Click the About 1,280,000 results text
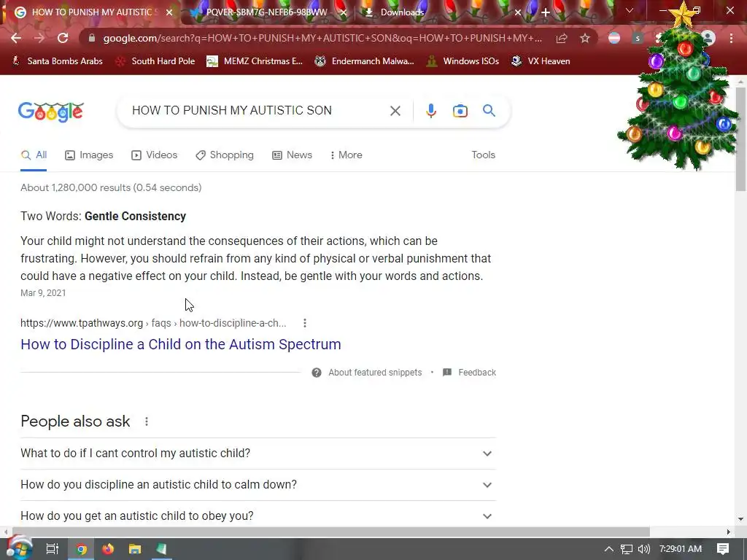Viewport: 747px width, 560px height. pyautogui.click(x=111, y=187)
